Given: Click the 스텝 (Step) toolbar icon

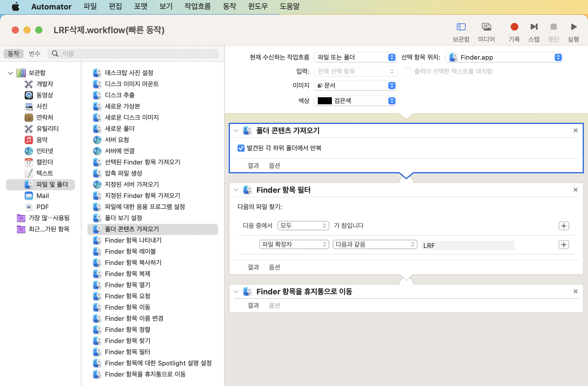Looking at the screenshot, I should pos(534,27).
